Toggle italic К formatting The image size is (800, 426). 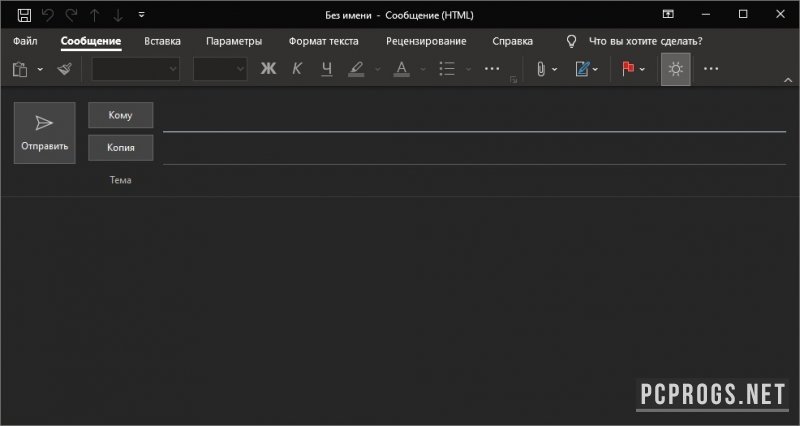click(x=297, y=69)
